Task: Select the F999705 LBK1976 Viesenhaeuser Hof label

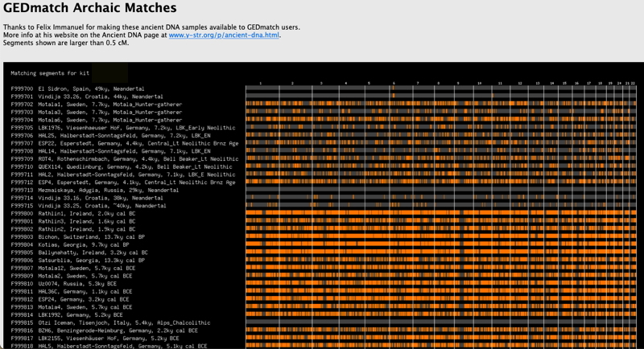Action: 123,128
